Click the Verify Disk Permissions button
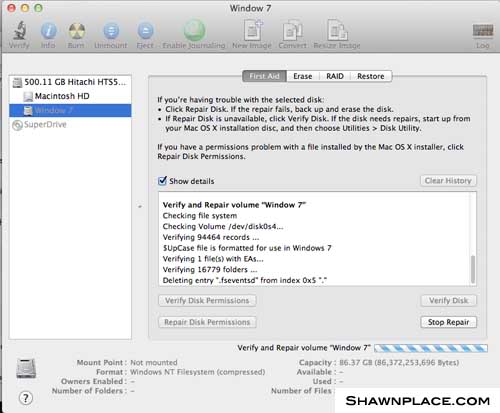The height and width of the screenshot is (413, 500). (207, 301)
